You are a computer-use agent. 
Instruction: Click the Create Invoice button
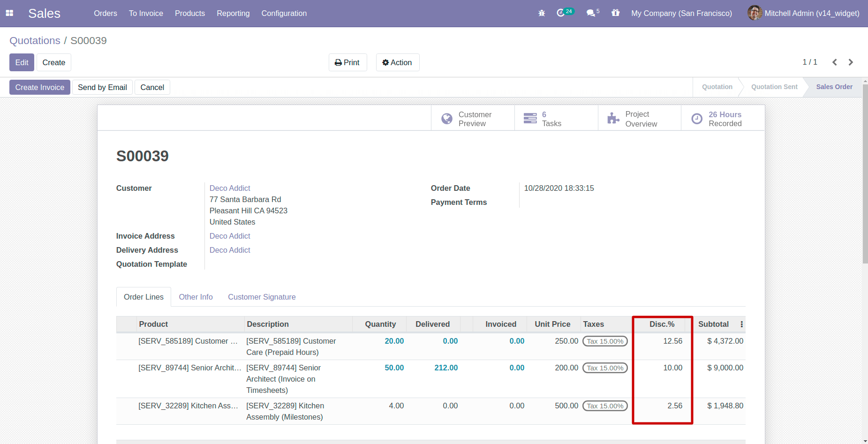pyautogui.click(x=40, y=87)
